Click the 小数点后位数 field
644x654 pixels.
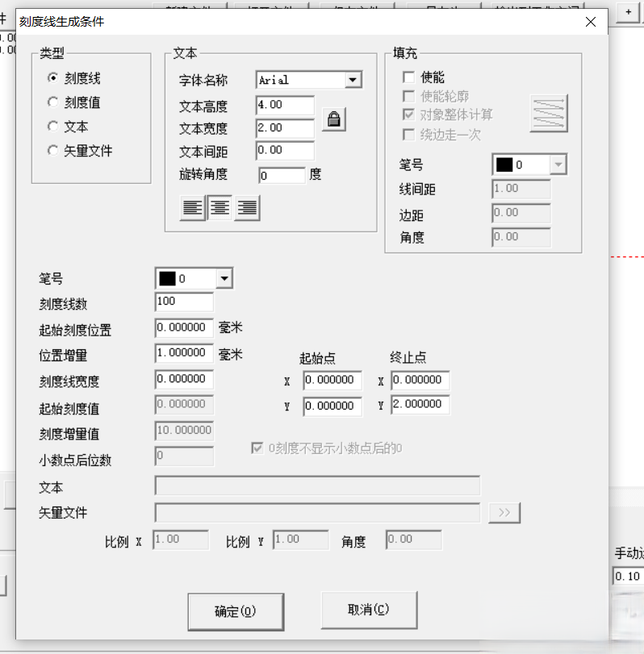184,456
